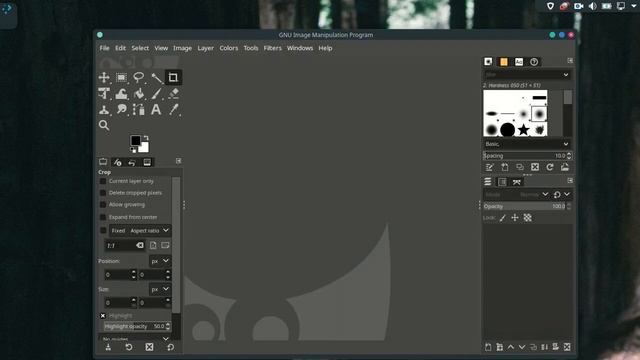Switch to the Document History tab
This screenshot has height=360, width=640.
pos(534,62)
